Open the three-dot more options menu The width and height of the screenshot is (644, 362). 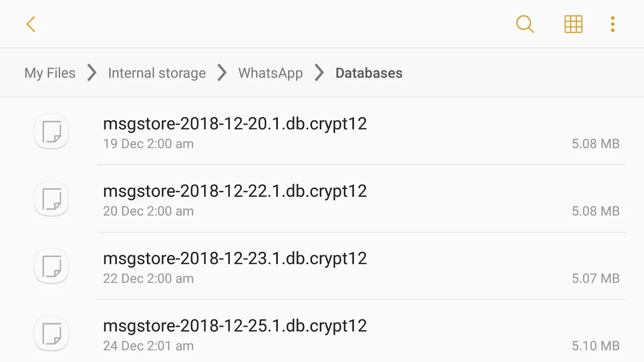(613, 24)
